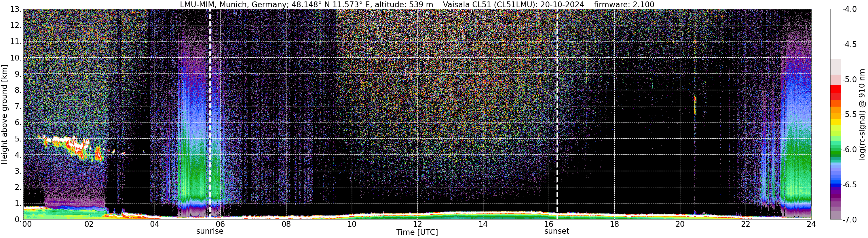Screen dimensions: 868x238
Task: Click the 'Time [UTC]' axis label
Action: point(417,232)
